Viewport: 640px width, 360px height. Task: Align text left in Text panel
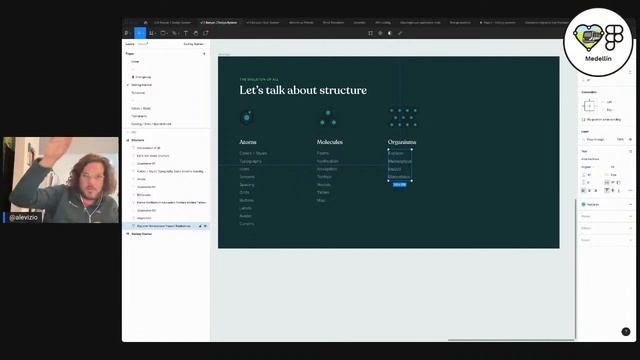click(583, 191)
